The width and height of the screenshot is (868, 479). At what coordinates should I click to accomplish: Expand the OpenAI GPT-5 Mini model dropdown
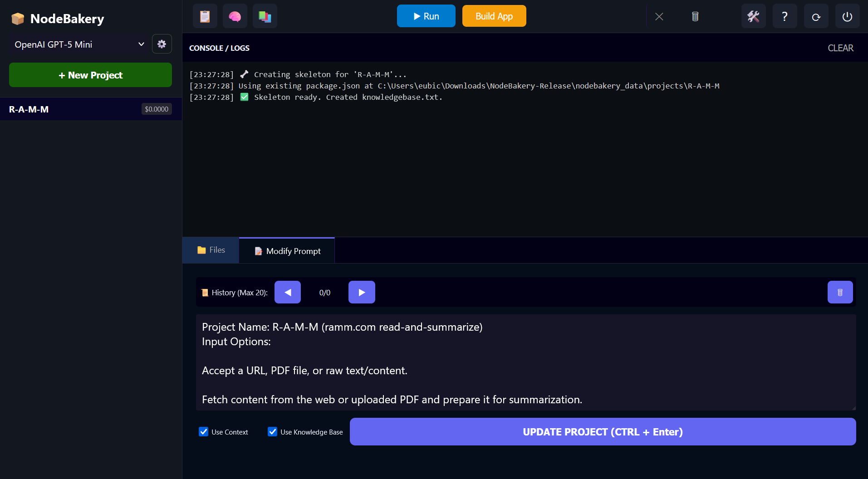click(x=78, y=44)
